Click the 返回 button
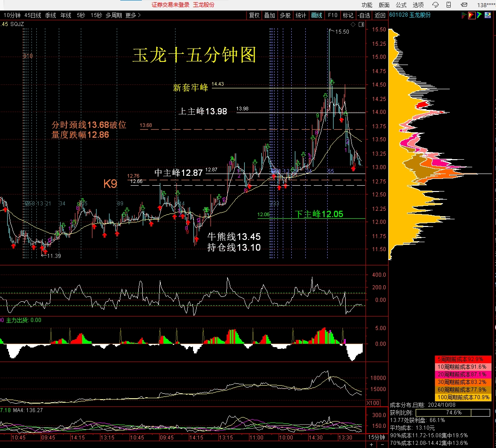 pyautogui.click(x=380, y=15)
